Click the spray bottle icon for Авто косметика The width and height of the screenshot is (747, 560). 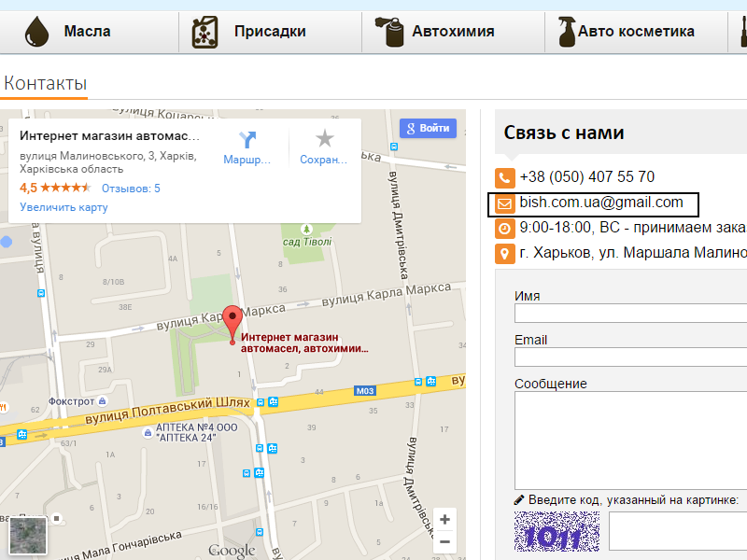point(566,32)
